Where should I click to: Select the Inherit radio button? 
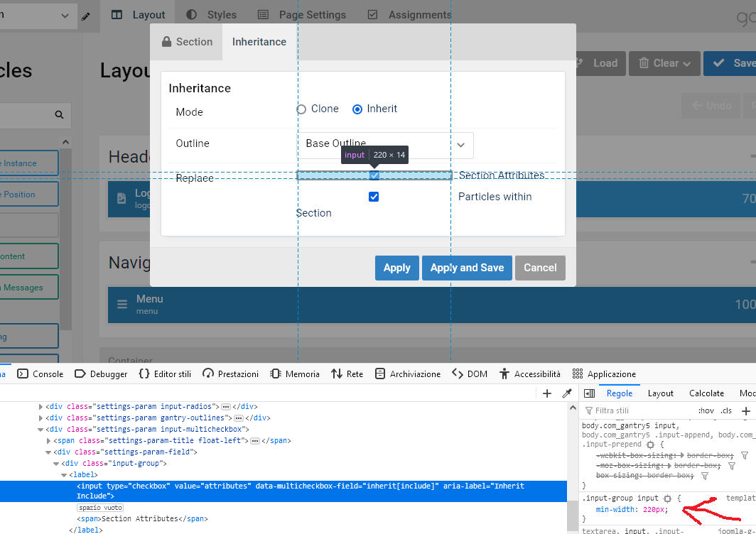click(x=357, y=109)
